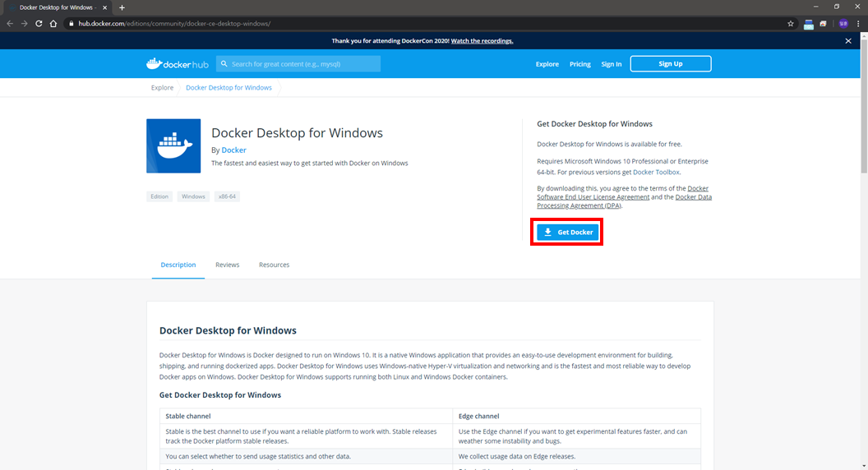
Task: Click the 'Docker Desktop for Windows' main title
Action: click(298, 133)
